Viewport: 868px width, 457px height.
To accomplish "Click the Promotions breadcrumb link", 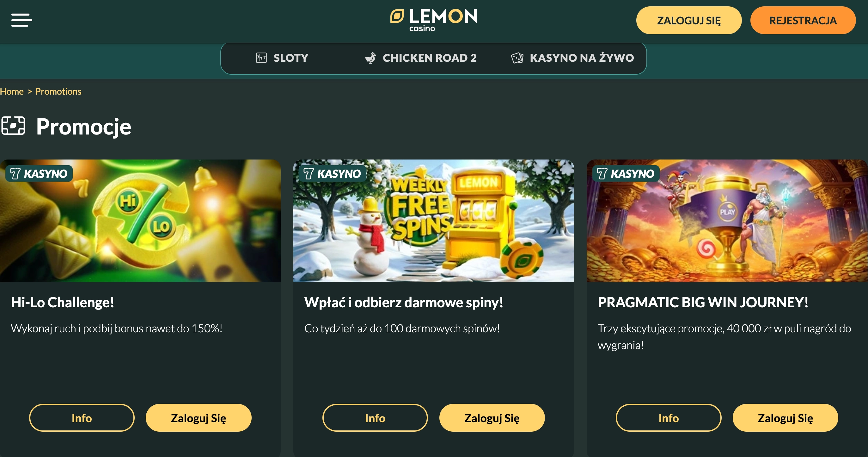I will (58, 91).
